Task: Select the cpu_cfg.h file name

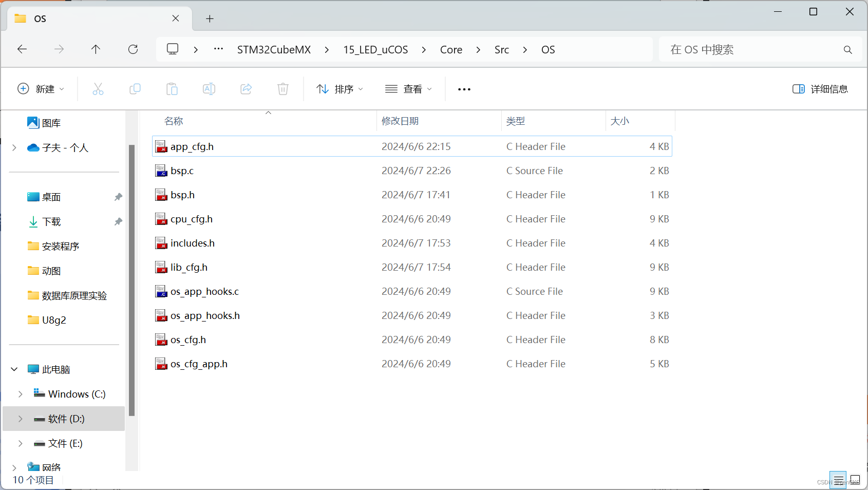Action: 192,219
